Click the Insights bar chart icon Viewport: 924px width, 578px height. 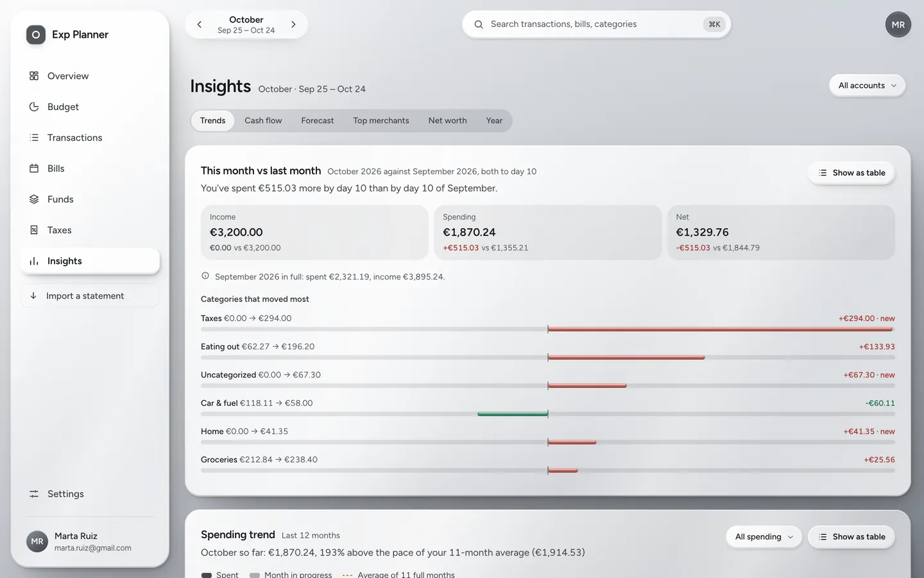point(34,261)
